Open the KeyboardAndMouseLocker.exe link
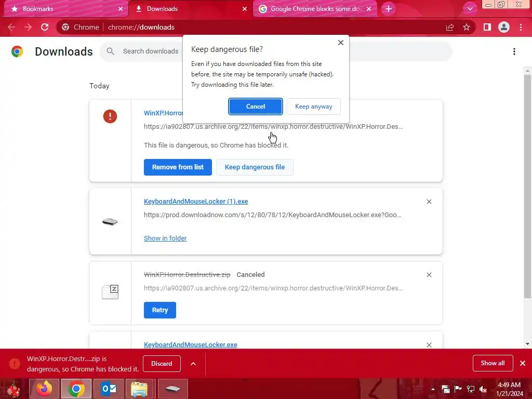The image size is (532, 399). coord(190,345)
